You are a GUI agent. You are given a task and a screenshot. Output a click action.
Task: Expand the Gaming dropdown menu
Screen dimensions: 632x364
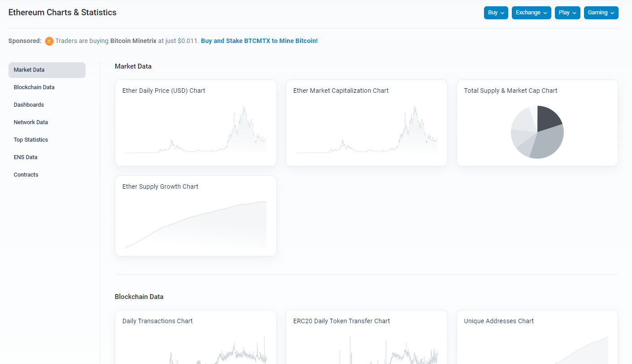(x=601, y=13)
